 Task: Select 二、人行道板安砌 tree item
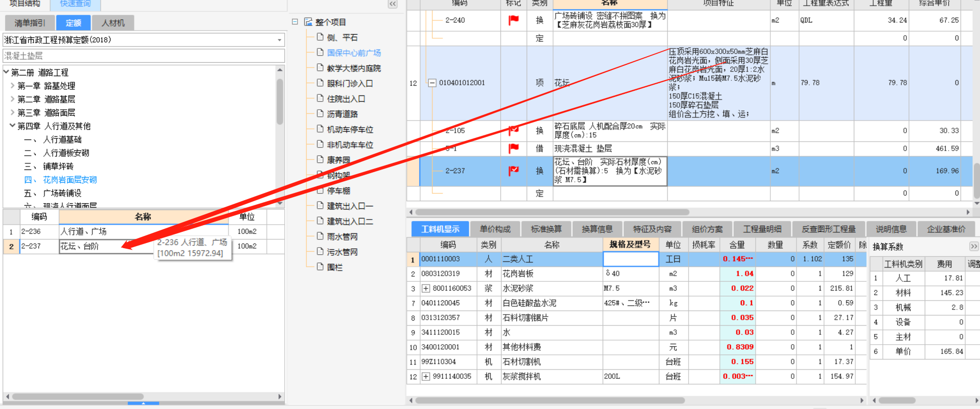57,153
